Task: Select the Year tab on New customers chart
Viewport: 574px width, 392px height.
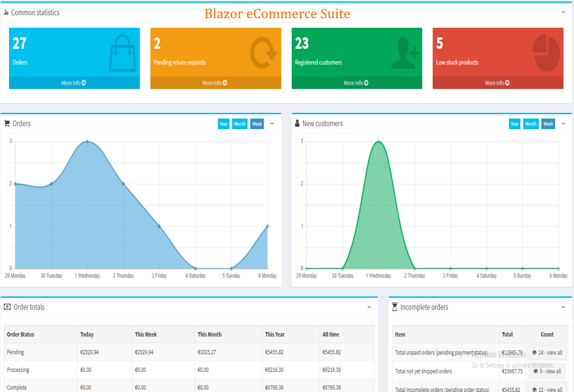Action: tap(514, 123)
